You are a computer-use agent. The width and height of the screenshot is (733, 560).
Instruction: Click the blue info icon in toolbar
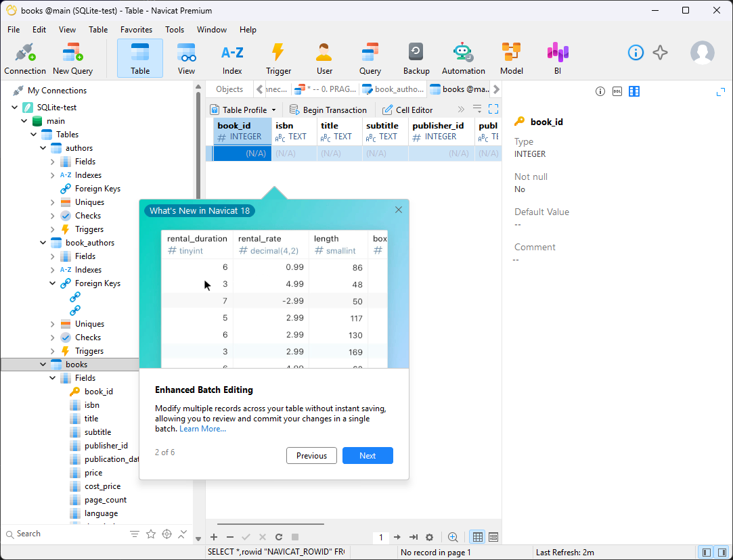point(636,52)
